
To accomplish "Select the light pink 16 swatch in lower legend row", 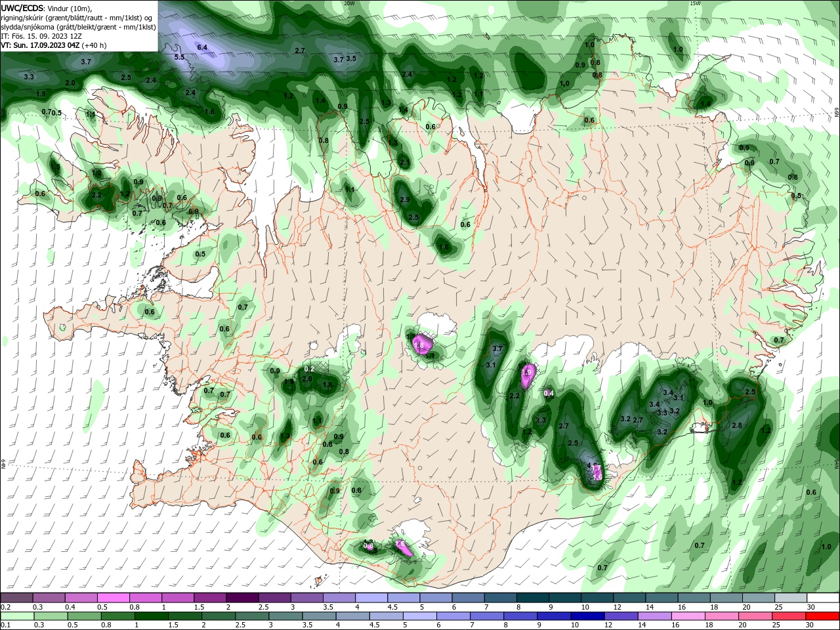I will tap(688, 616).
